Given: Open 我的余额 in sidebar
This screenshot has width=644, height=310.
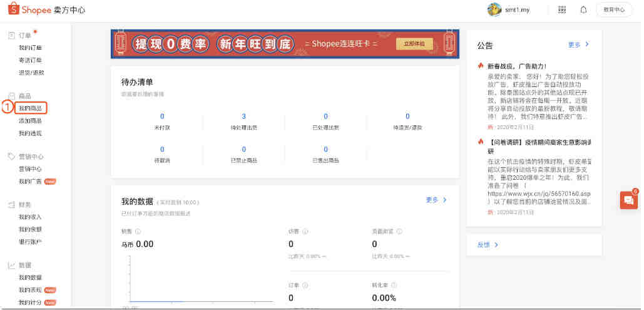Looking at the screenshot, I should 31,229.
